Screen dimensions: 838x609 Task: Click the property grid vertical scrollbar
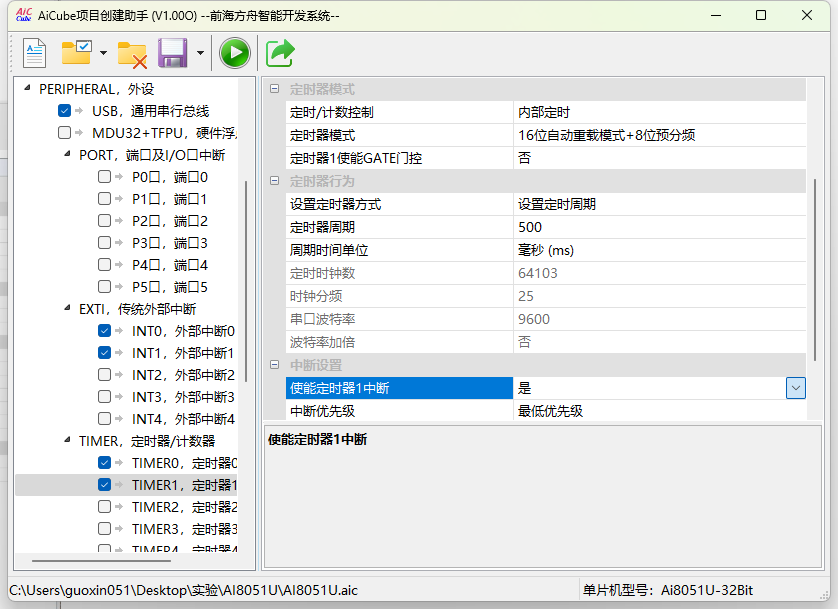click(814, 270)
